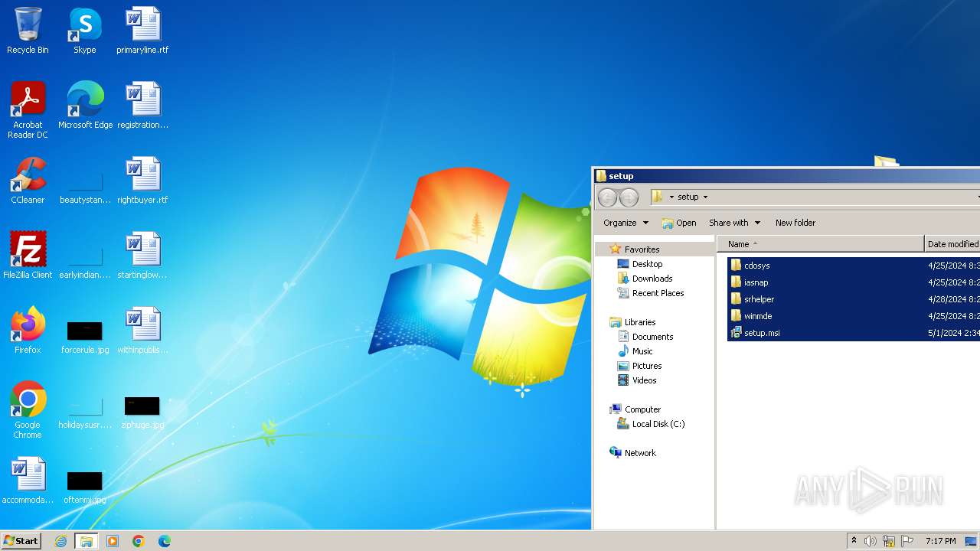980x551 pixels.
Task: Select the withinpublis... document icon
Action: point(142,331)
